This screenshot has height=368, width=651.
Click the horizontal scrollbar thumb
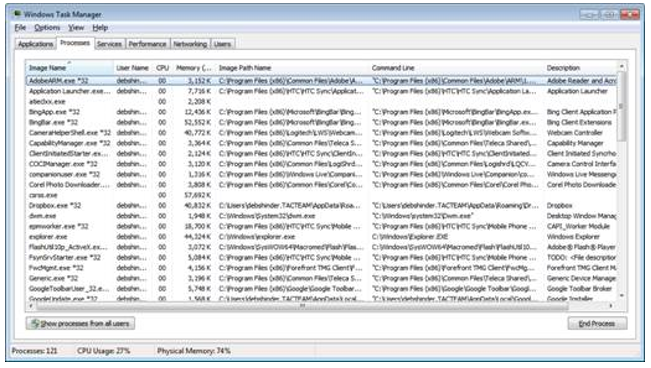tap(302, 306)
